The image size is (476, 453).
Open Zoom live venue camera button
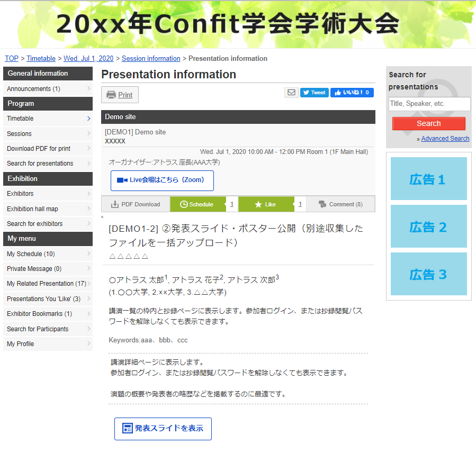[161, 180]
